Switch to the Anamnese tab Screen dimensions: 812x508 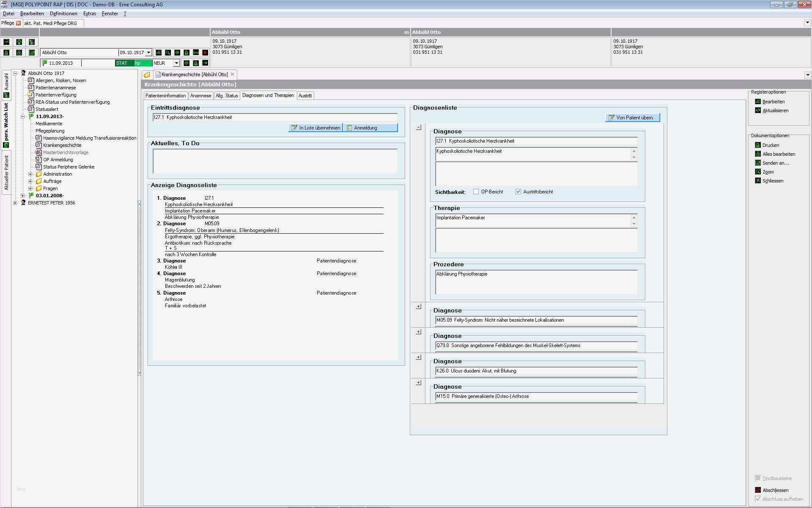[x=200, y=96]
